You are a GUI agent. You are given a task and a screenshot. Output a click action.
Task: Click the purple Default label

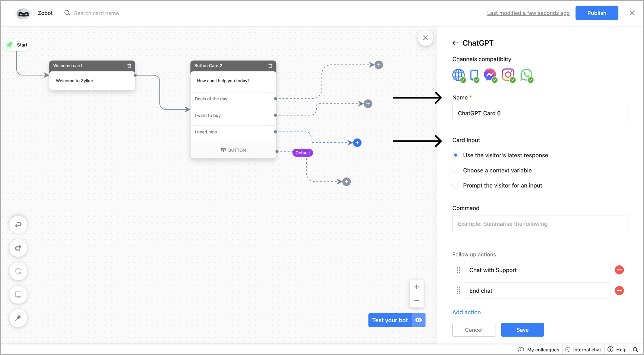(x=302, y=153)
